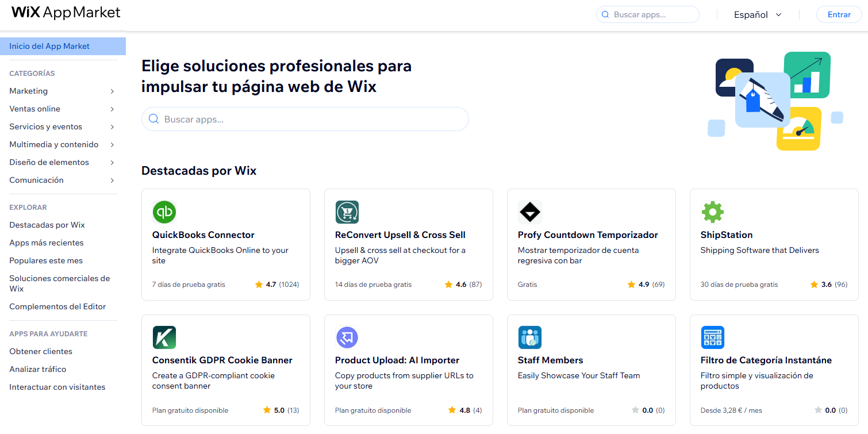Viewport: 868px width, 434px height.
Task: Open Filtro de Categoría Instantáne title
Action: pyautogui.click(x=766, y=360)
